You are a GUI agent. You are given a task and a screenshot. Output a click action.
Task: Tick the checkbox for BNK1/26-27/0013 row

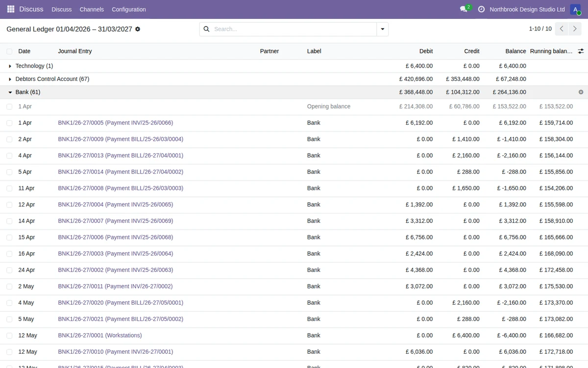pos(9,156)
